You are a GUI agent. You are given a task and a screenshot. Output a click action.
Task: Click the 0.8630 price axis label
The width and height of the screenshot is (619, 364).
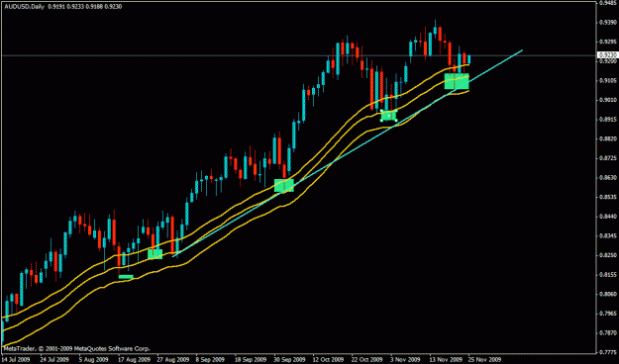coord(607,177)
